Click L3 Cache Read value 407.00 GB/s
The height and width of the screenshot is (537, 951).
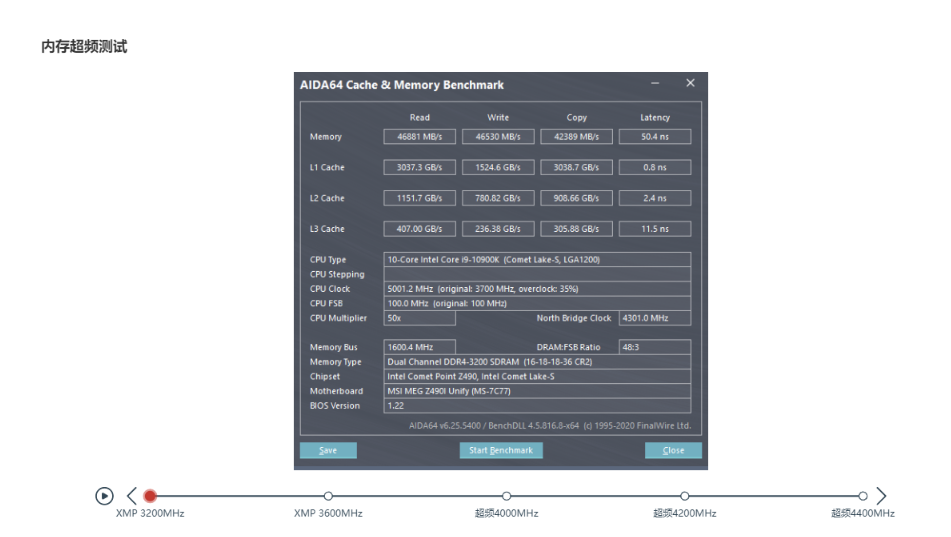pyautogui.click(x=420, y=229)
